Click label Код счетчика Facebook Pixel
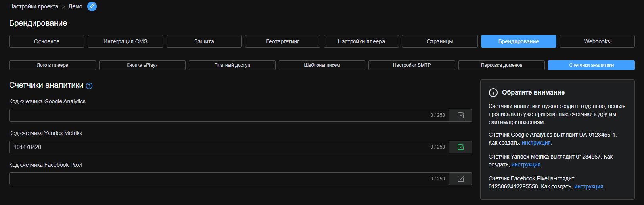Viewport: 644px width, 205px height. (46, 165)
